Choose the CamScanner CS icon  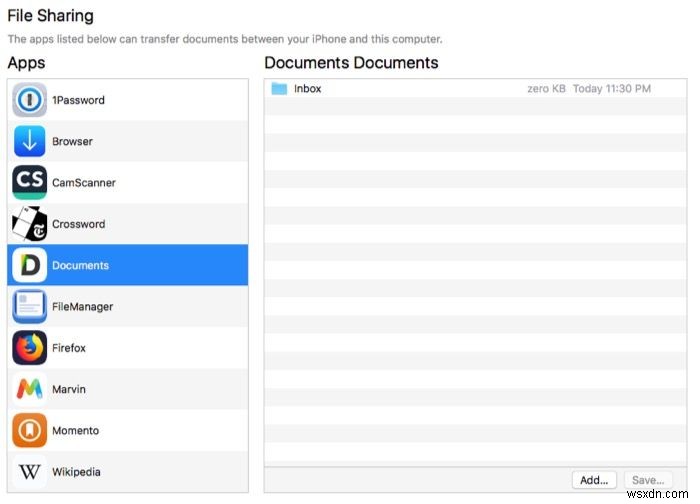(29, 182)
